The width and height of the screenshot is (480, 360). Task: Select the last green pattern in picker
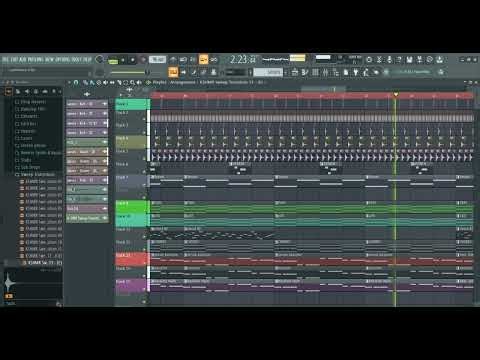coord(87,218)
